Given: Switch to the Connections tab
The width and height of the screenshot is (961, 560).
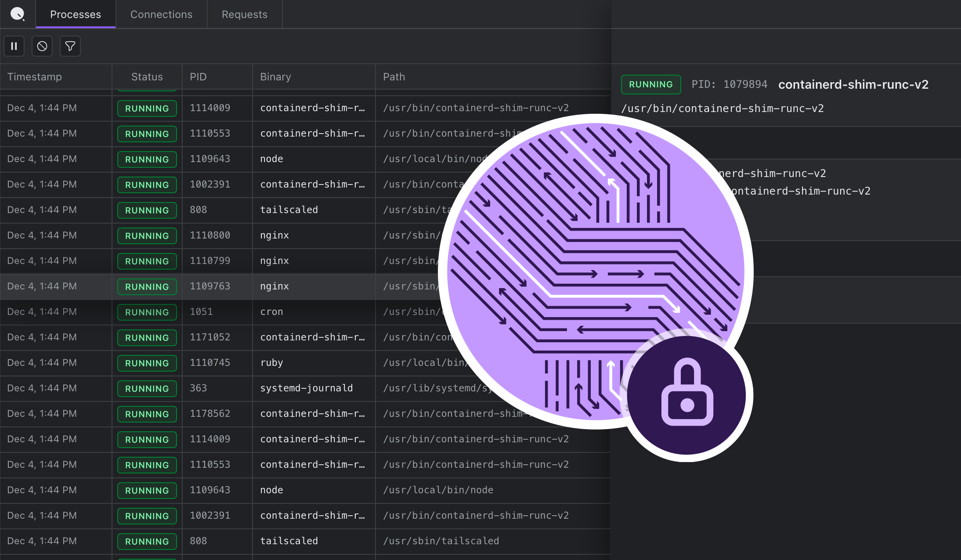Looking at the screenshot, I should 161,14.
